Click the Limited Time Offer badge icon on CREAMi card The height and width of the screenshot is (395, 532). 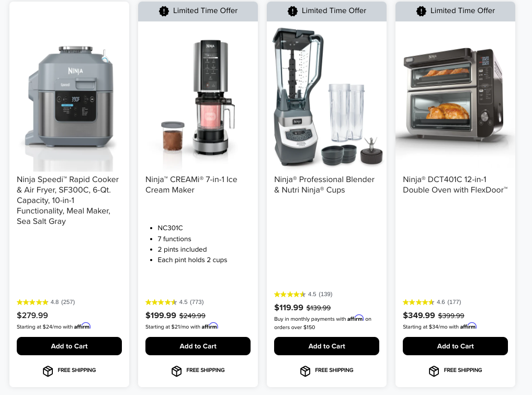pos(164,11)
